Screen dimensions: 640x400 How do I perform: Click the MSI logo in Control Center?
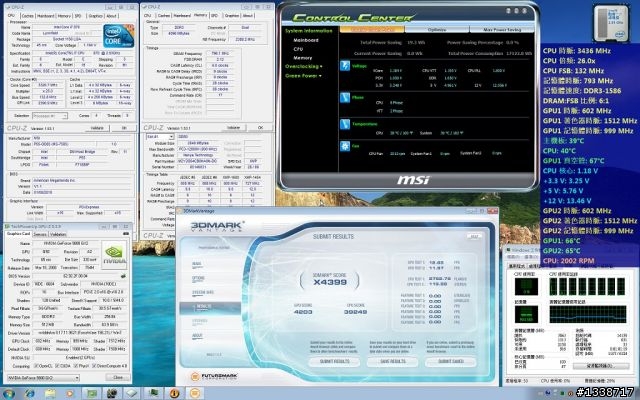[413, 180]
